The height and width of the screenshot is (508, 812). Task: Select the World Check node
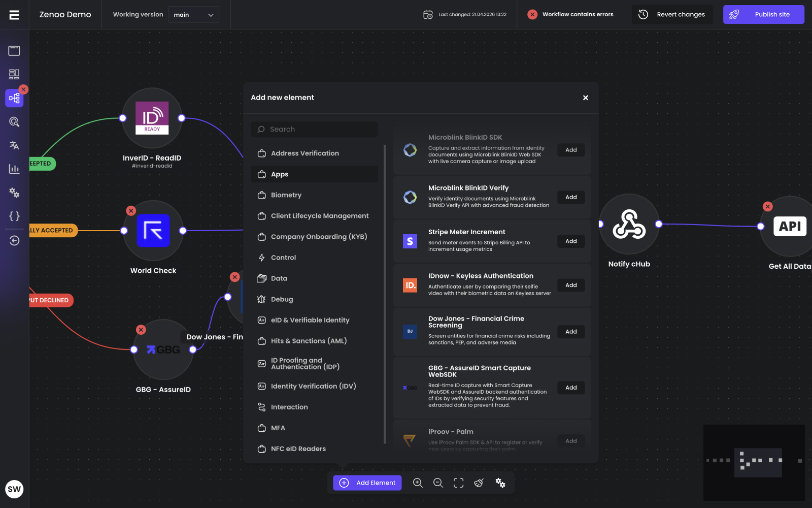point(153,231)
